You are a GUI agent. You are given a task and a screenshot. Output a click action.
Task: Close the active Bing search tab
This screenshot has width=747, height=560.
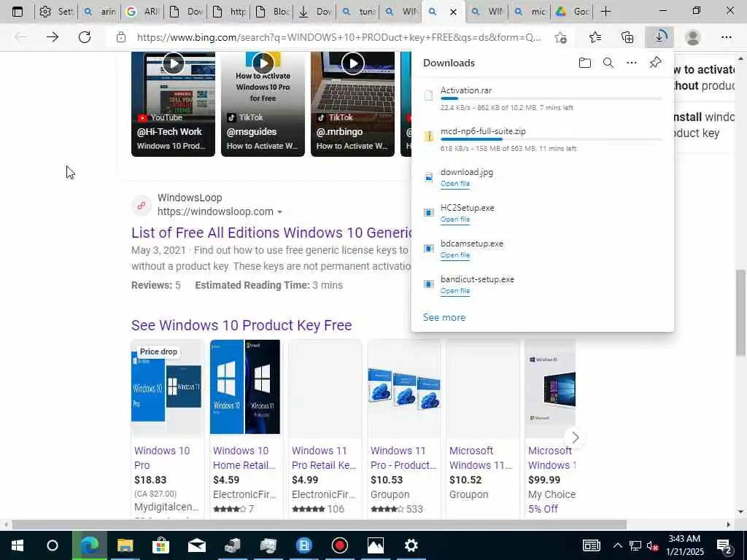click(454, 12)
